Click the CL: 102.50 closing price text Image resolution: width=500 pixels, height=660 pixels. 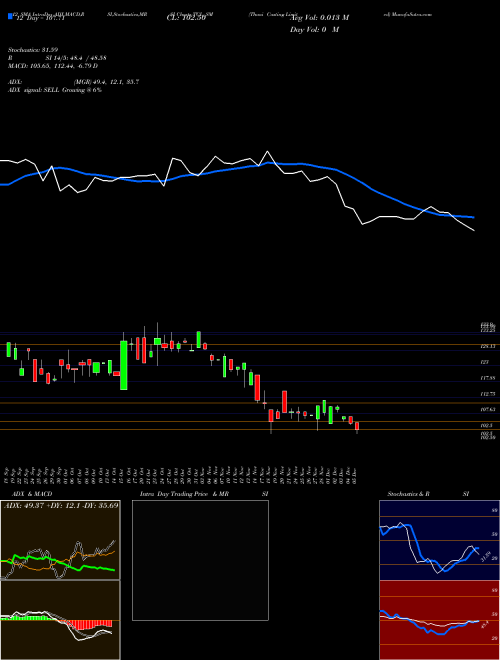pos(188,18)
